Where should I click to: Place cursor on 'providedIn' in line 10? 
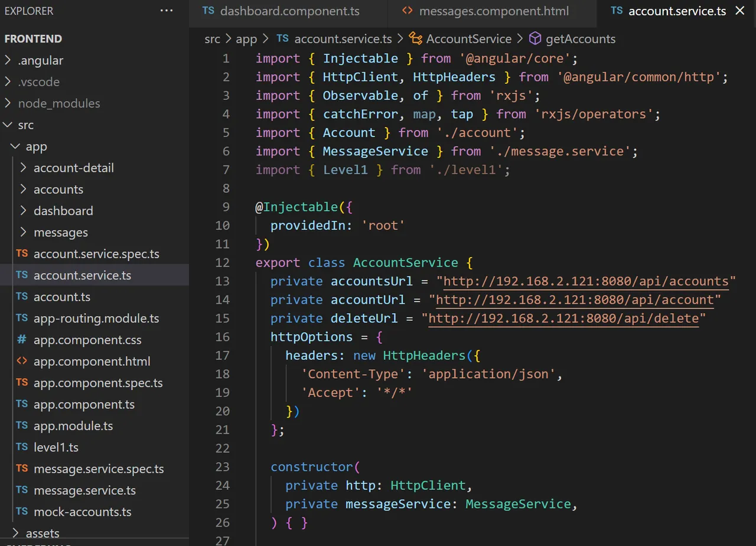308,226
